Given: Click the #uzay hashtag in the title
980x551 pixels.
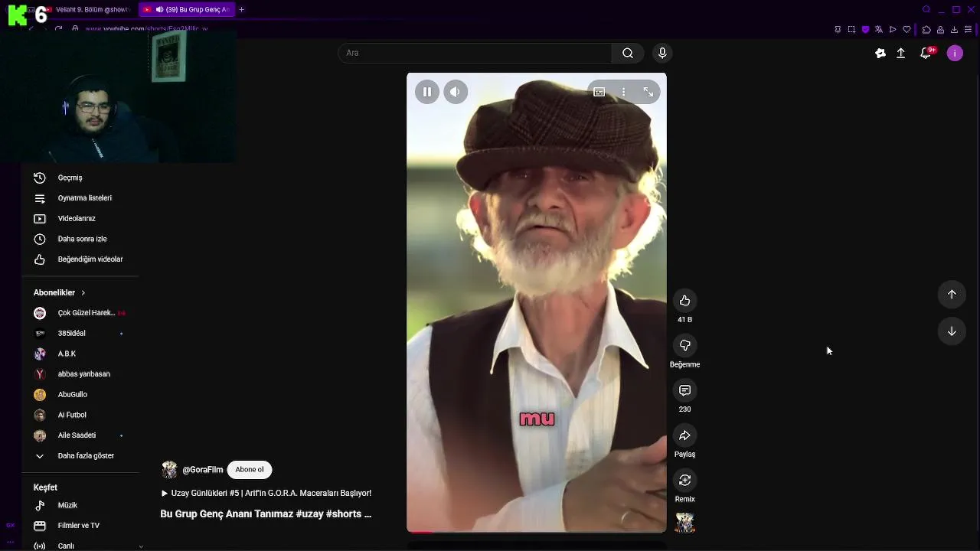Looking at the screenshot, I should coord(309,514).
